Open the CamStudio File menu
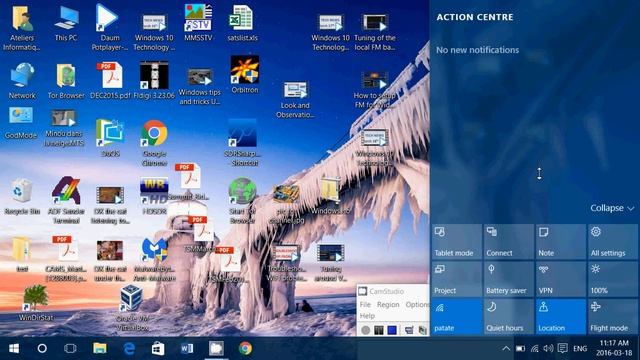Viewport: 640px width, 360px height. click(365, 304)
